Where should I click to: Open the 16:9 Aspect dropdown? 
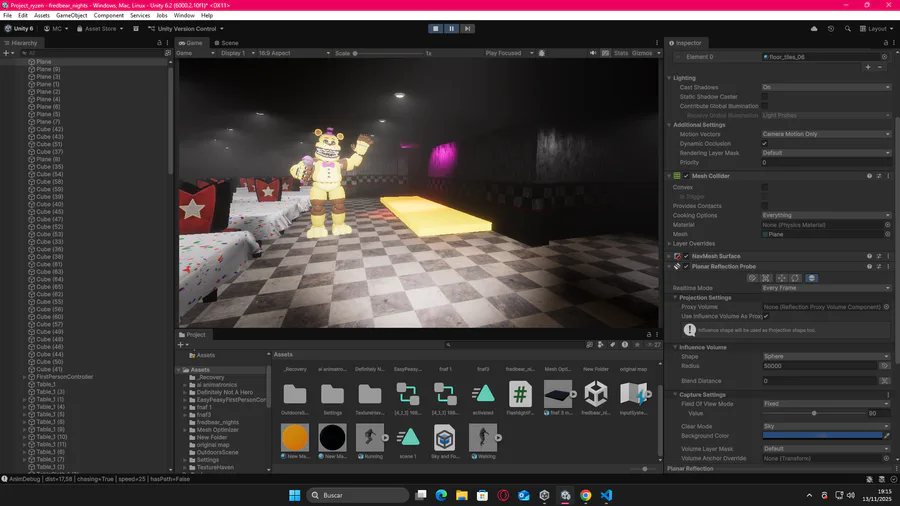(293, 53)
